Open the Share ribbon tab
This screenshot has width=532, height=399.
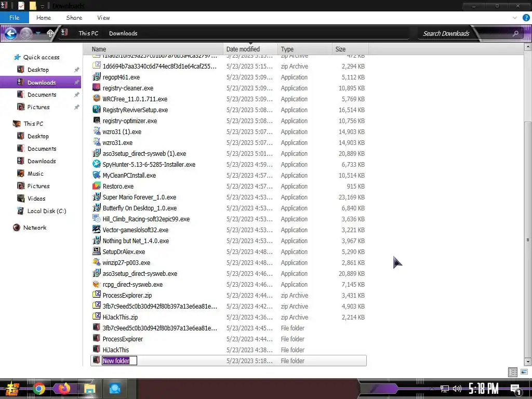pyautogui.click(x=74, y=18)
